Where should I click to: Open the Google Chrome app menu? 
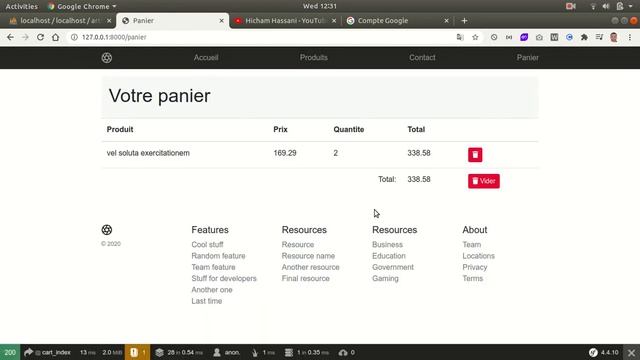pos(82,6)
